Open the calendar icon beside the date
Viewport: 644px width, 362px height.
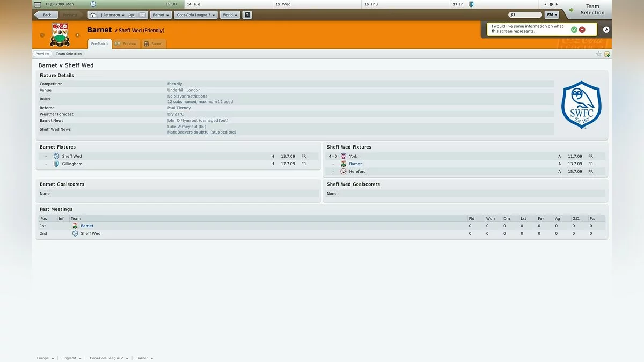pos(35,4)
